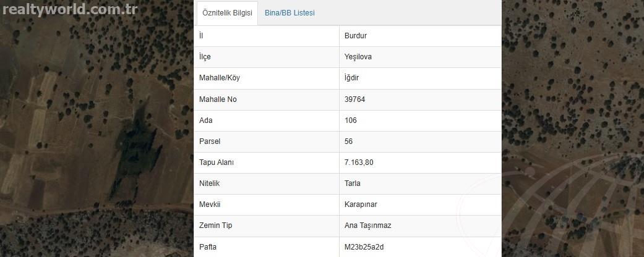Click the İlçe label cell
This screenshot has height=257, width=644.
coord(267,57)
